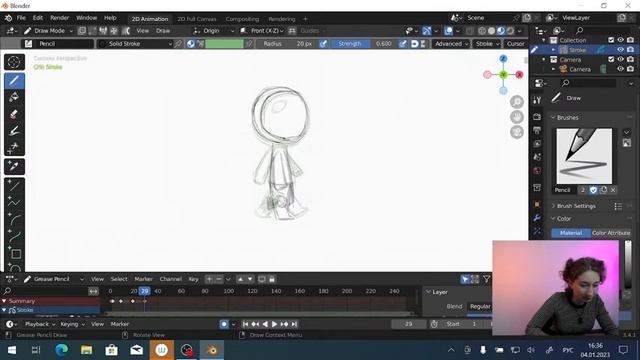
Task: Open the Window menu
Action: click(x=87, y=18)
